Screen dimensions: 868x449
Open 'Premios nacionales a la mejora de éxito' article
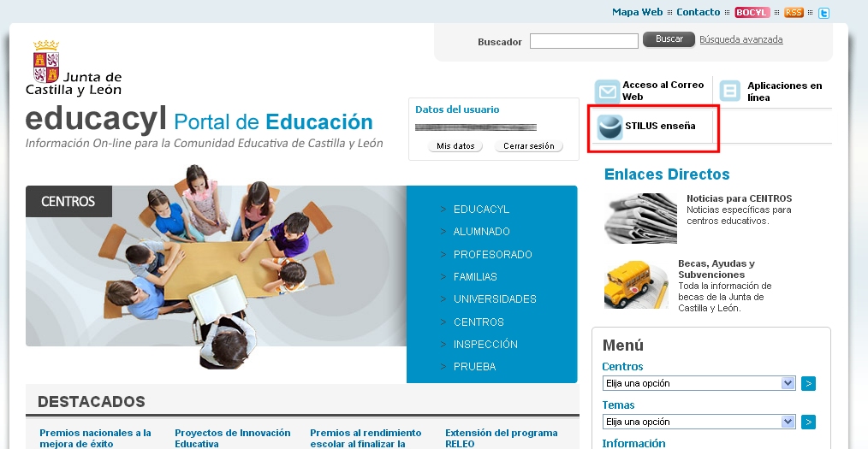95,438
